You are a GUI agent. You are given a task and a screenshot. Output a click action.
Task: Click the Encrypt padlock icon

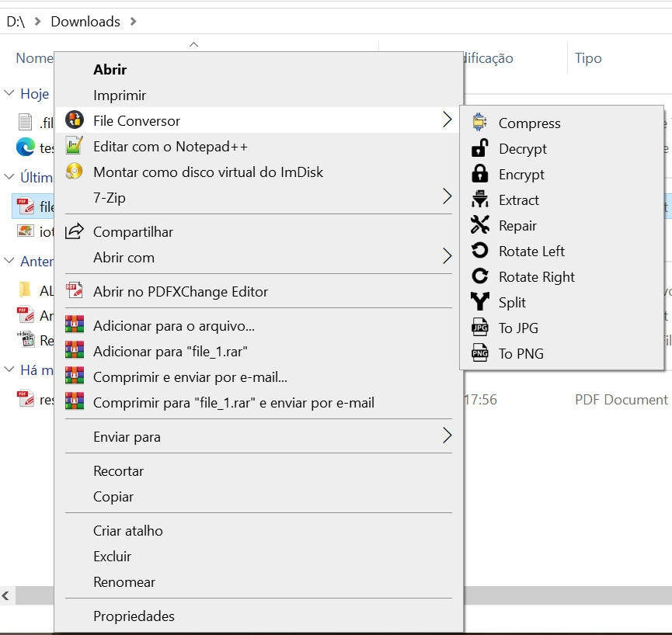[x=479, y=174]
